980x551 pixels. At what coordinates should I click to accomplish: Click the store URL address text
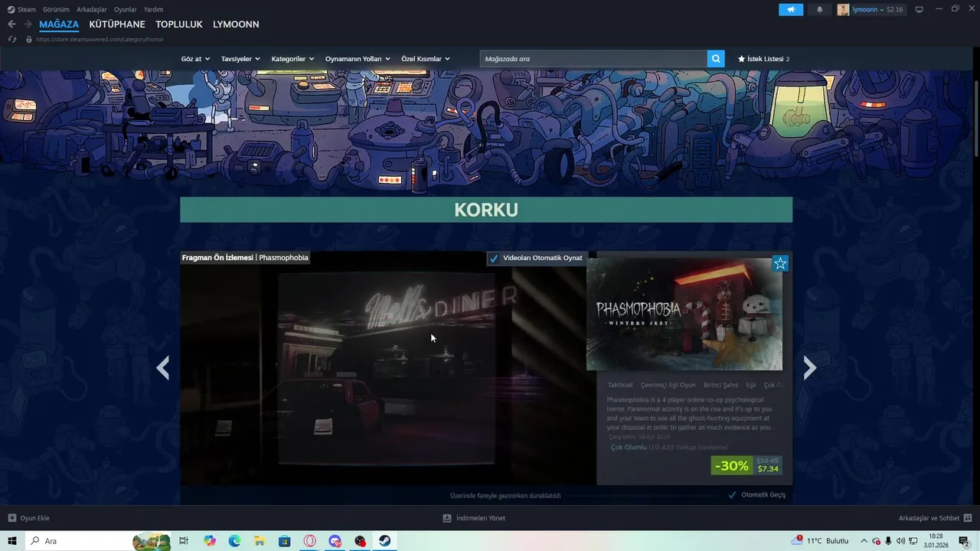pyautogui.click(x=100, y=39)
